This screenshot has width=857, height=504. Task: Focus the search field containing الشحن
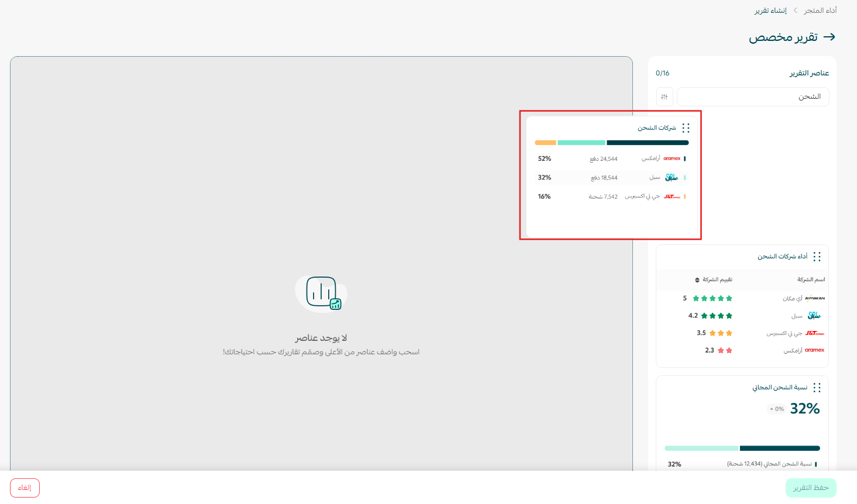(x=752, y=96)
